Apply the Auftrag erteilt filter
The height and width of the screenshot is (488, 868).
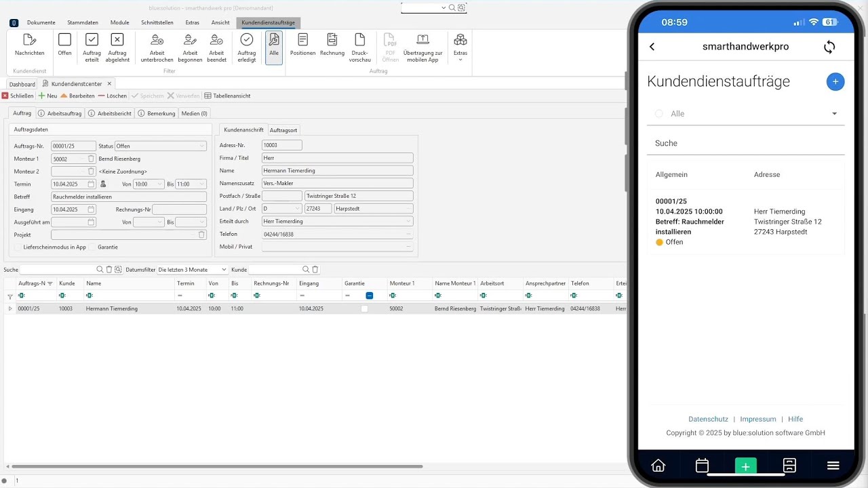(92, 47)
